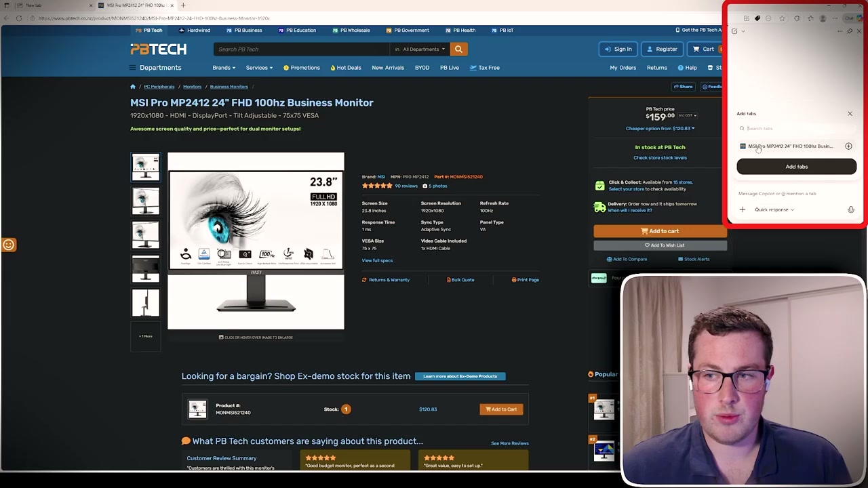
Task: Go to the home breadcrumb icon
Action: [x=133, y=87]
